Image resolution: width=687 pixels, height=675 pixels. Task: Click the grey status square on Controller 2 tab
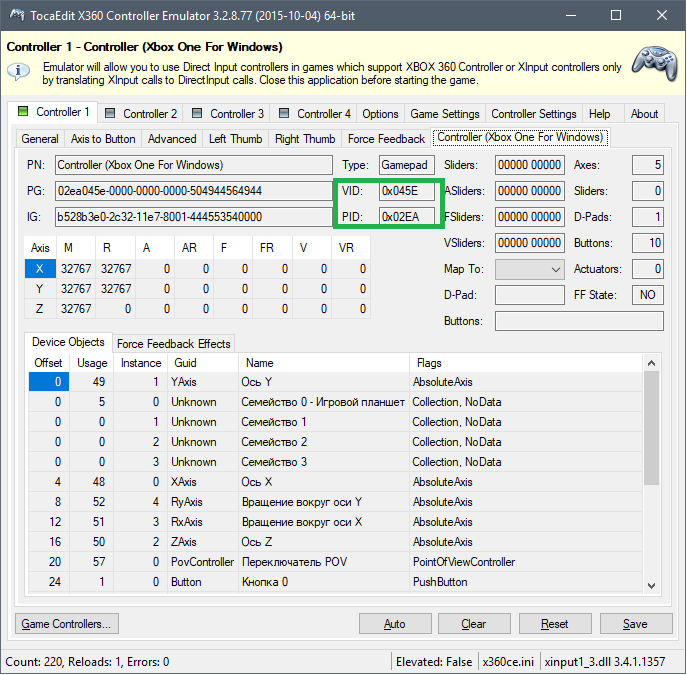tap(110, 113)
